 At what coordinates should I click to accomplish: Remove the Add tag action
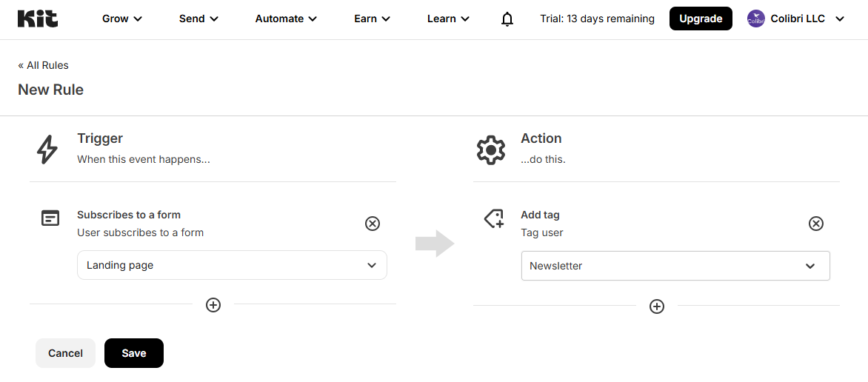coord(815,224)
